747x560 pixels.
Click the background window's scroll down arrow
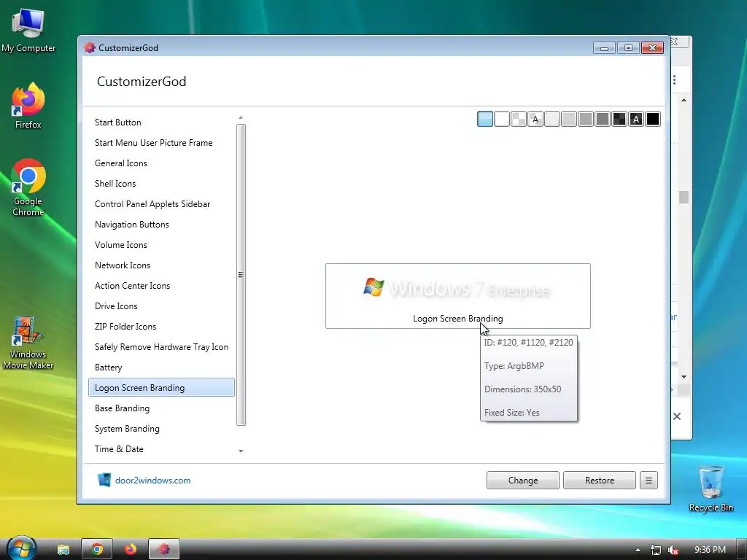click(684, 377)
